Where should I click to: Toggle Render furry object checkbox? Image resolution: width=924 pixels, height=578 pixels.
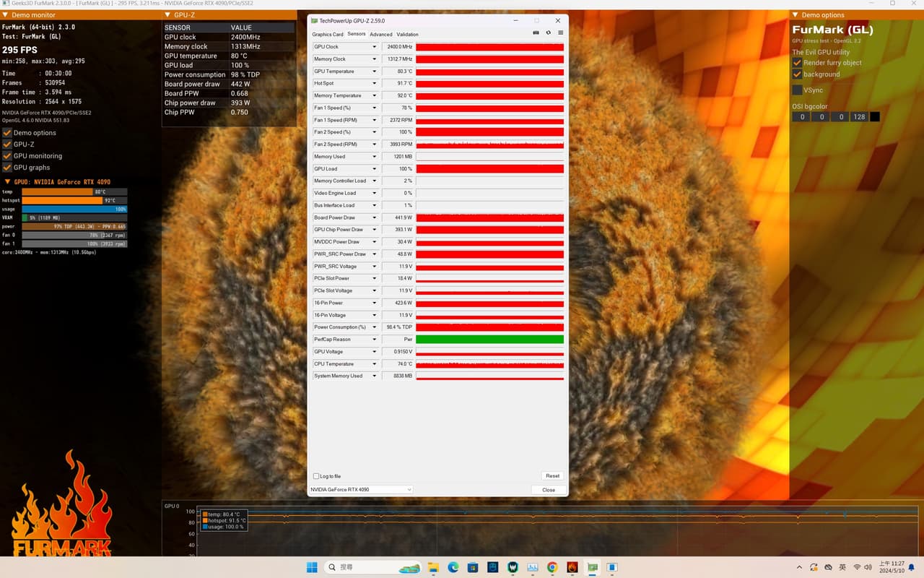coord(797,63)
